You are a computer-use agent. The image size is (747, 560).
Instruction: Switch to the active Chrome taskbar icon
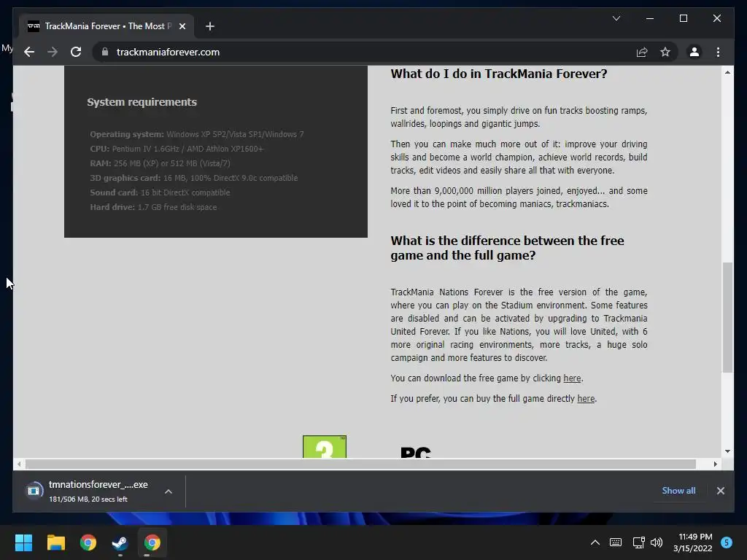(x=152, y=542)
